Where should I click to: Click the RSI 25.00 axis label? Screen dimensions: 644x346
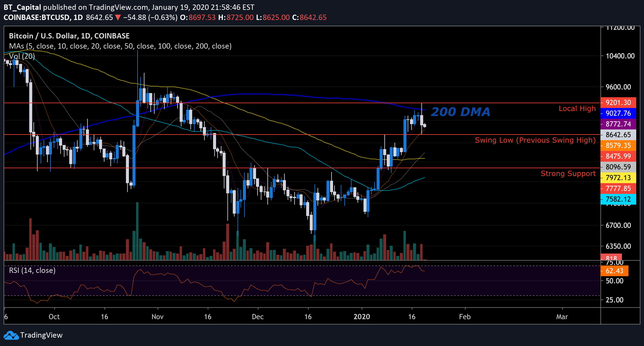tap(614, 300)
